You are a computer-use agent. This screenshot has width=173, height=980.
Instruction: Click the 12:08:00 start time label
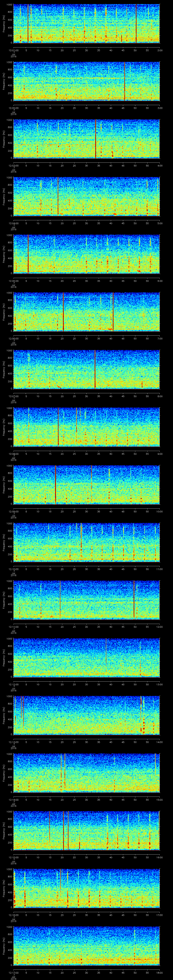tap(14, 454)
